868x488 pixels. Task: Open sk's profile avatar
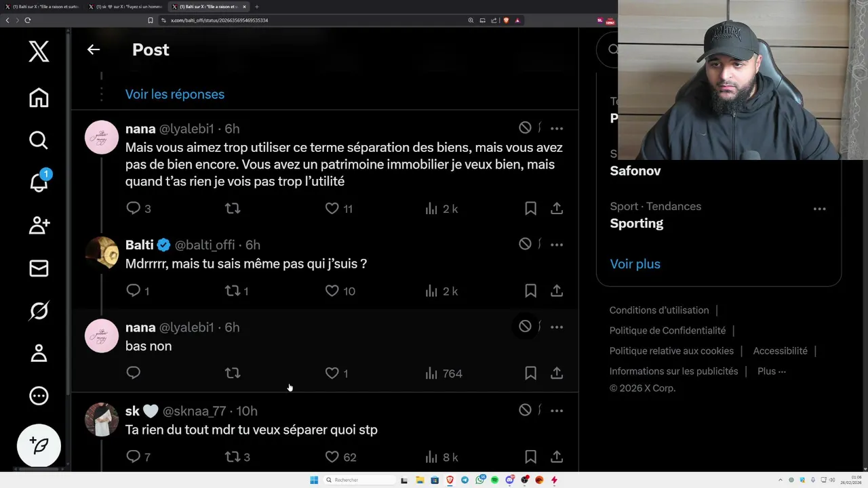click(102, 420)
